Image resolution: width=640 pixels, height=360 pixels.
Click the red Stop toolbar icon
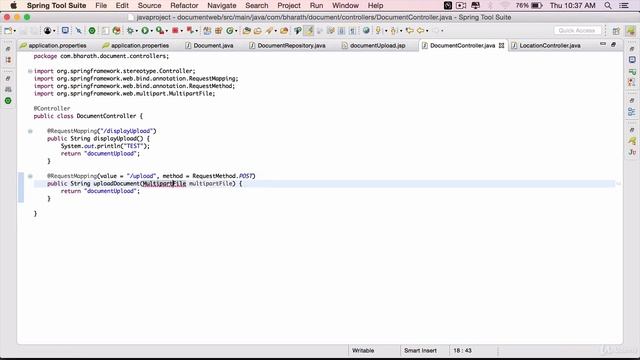click(175, 31)
